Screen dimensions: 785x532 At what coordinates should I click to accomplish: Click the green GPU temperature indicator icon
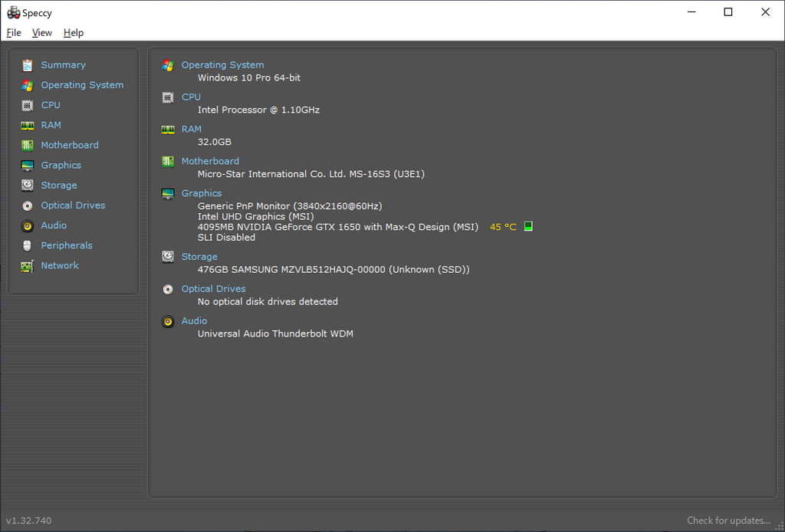point(528,227)
